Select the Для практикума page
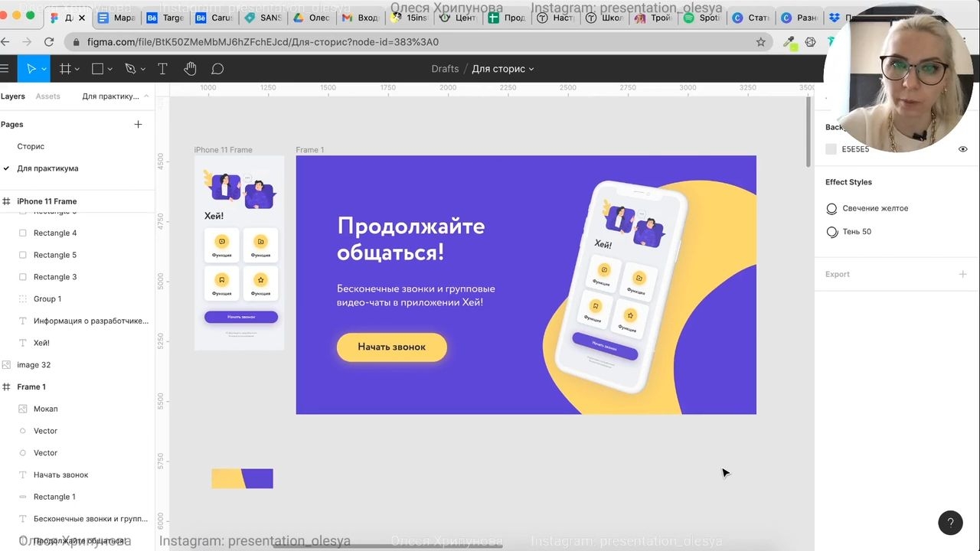Screen dimensions: 980x551 (x=47, y=168)
